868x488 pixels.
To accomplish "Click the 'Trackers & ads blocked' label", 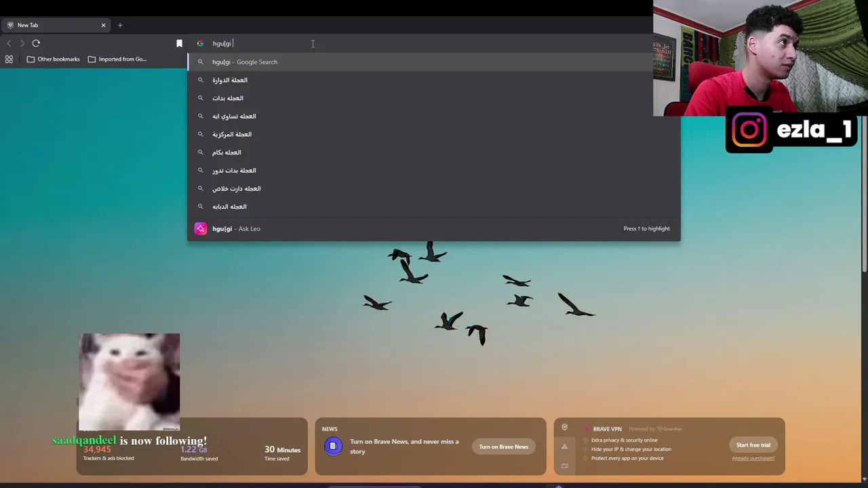I will click(x=108, y=458).
